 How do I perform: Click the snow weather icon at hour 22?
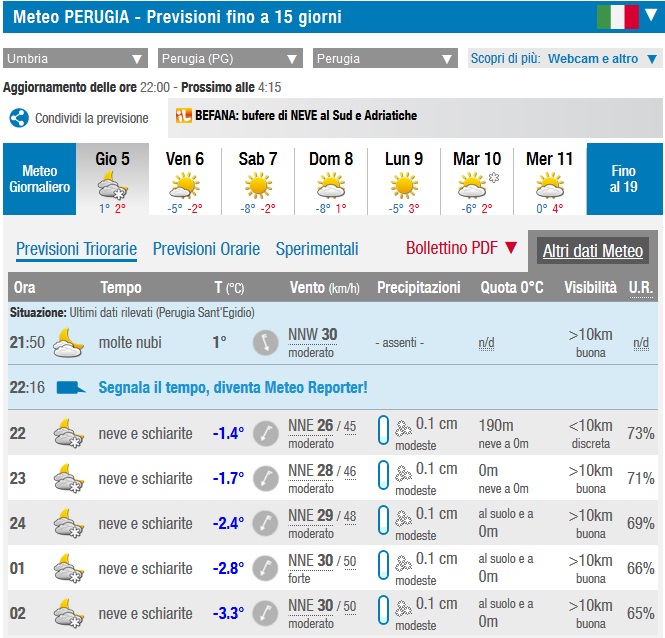68,433
